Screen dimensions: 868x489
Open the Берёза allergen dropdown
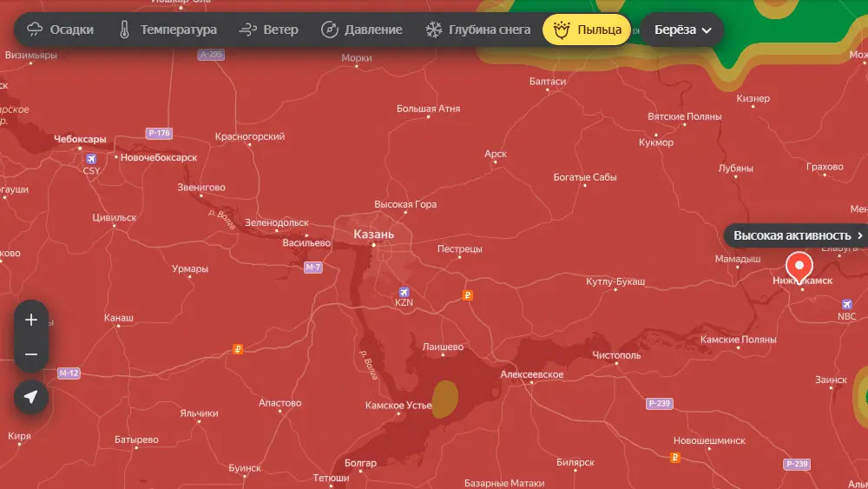click(681, 30)
